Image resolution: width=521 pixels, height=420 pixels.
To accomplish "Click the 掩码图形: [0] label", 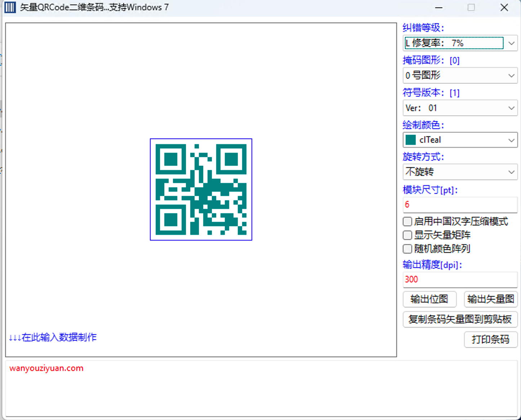I will [x=431, y=60].
